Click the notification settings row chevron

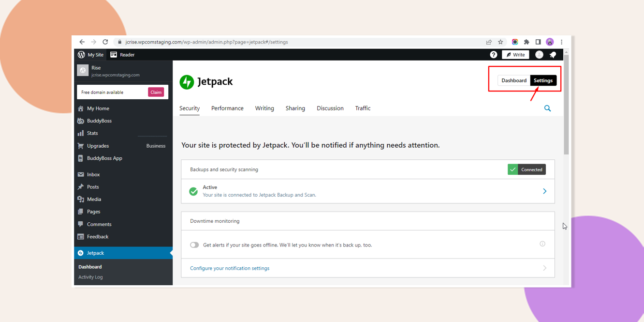[x=544, y=268]
